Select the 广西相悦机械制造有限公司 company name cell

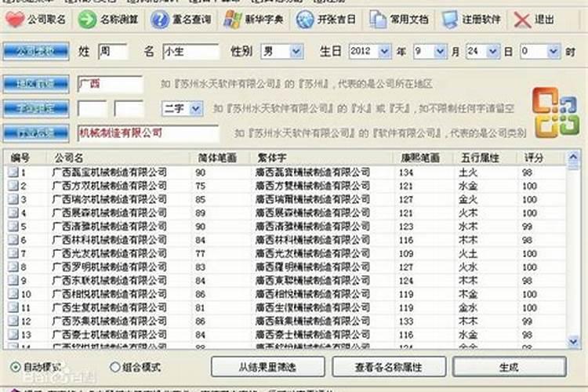[109, 294]
